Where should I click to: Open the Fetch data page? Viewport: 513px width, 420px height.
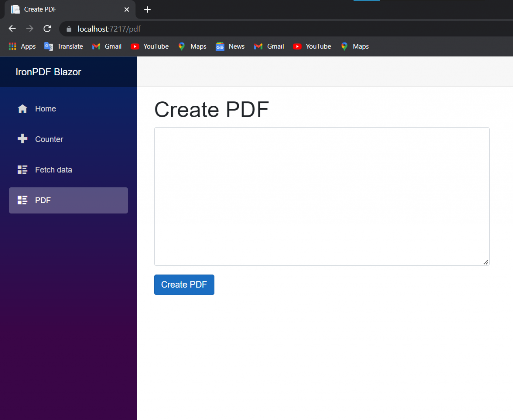(x=53, y=169)
